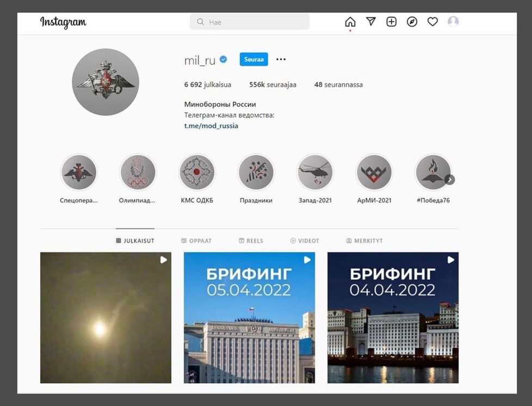Open the t.me/mod_russia link
This screenshot has width=532, height=406.
pyautogui.click(x=211, y=126)
